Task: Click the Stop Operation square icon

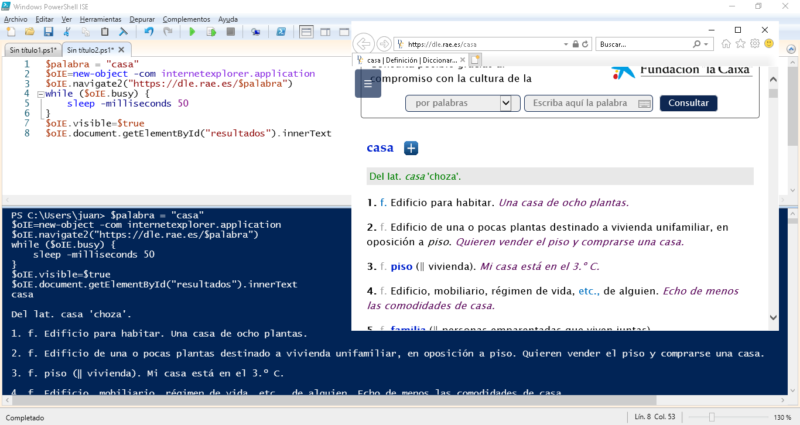Action: pyautogui.click(x=231, y=32)
